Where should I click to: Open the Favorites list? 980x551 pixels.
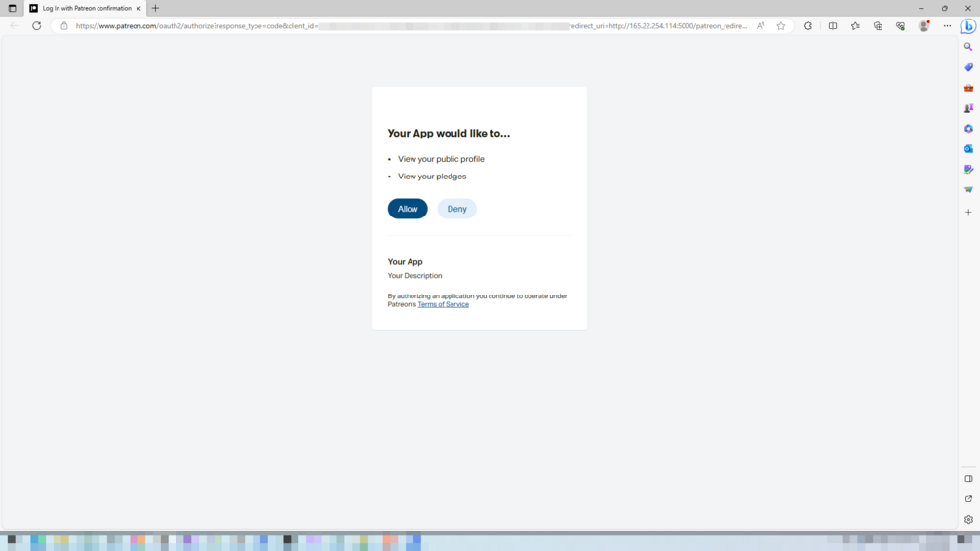855,26
